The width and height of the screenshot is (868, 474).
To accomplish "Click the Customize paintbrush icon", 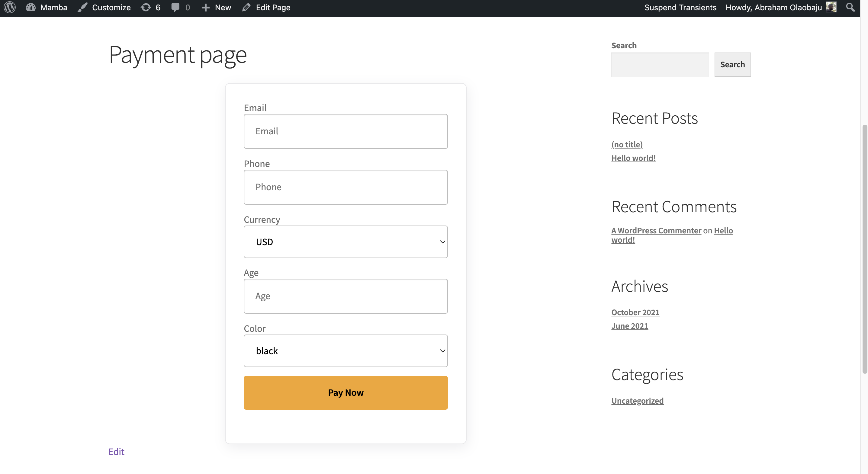I will tap(82, 8).
